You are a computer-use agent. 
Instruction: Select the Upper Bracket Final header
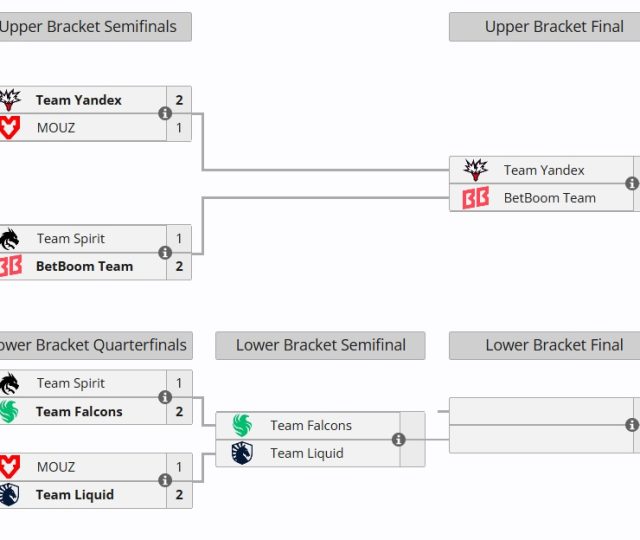(554, 27)
